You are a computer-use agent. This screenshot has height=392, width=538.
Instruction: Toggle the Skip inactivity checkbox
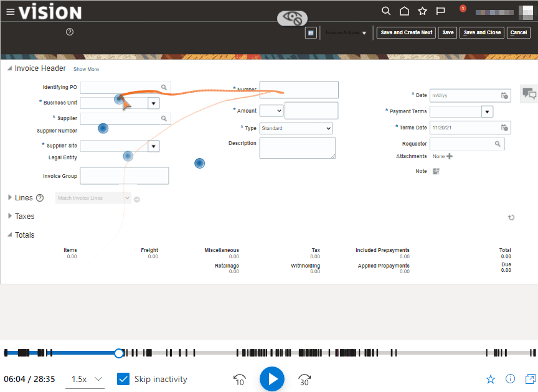tap(123, 379)
